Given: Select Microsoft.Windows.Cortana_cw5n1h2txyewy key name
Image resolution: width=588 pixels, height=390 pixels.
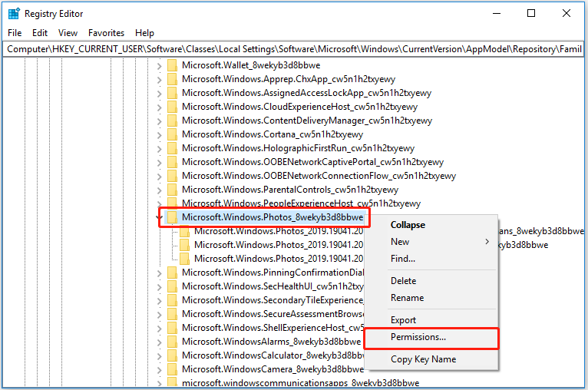Looking at the screenshot, I should pyautogui.click(x=273, y=134).
